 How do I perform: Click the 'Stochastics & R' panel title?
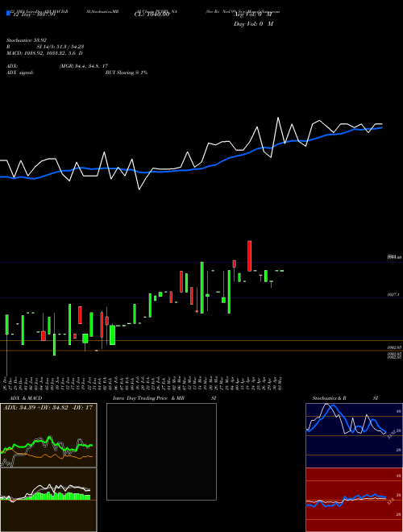coord(329,398)
